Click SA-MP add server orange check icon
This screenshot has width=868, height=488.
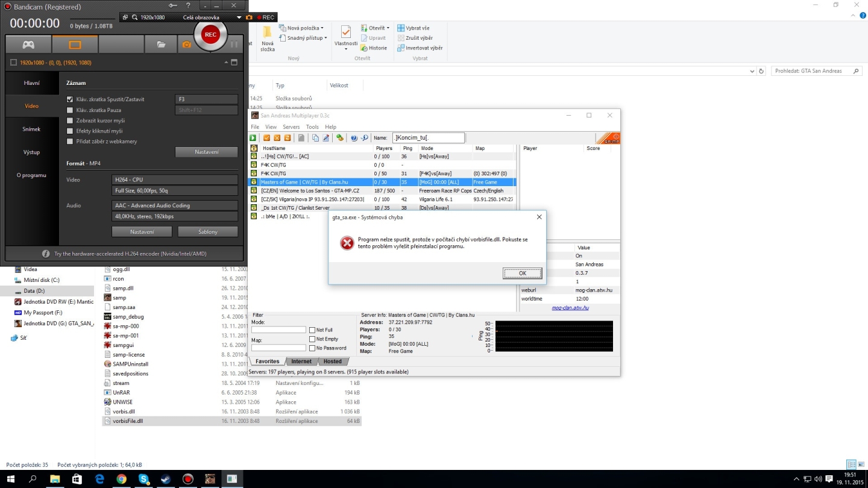click(266, 138)
